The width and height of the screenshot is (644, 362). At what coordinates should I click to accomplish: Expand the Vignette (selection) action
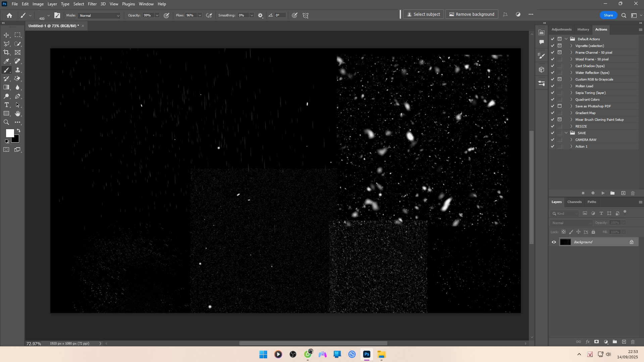point(571,46)
